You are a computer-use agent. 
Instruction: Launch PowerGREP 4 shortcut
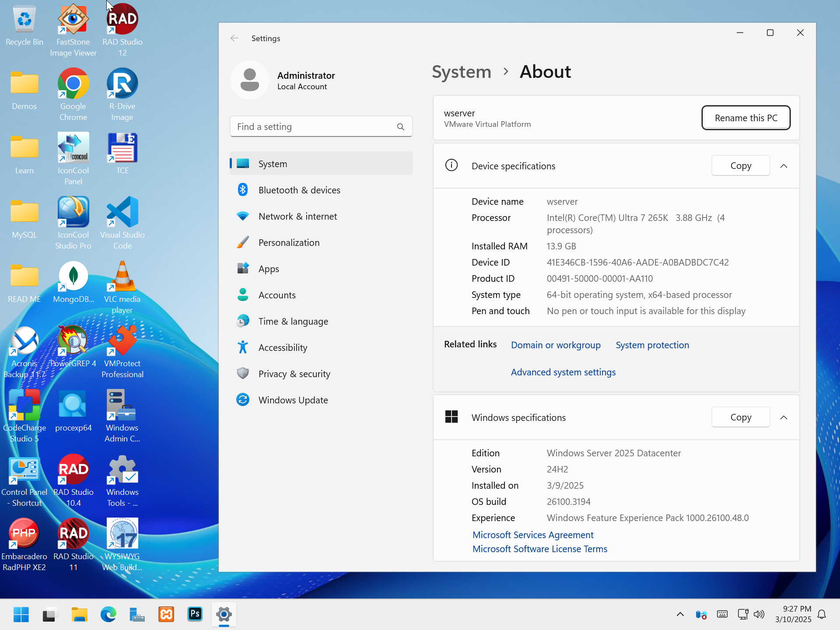(x=73, y=346)
